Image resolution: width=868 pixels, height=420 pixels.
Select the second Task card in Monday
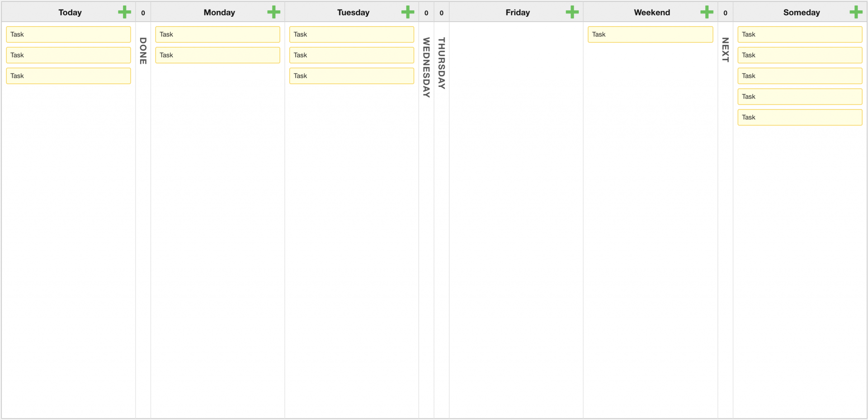217,55
